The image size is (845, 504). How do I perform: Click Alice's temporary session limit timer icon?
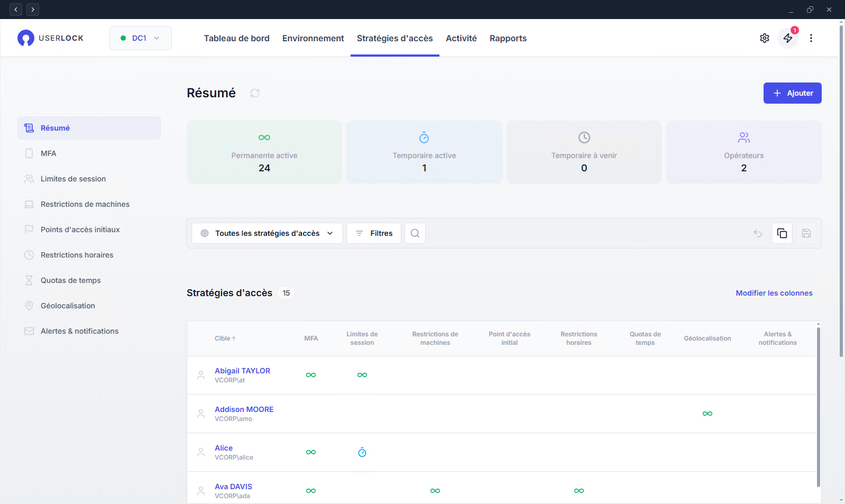362,452
